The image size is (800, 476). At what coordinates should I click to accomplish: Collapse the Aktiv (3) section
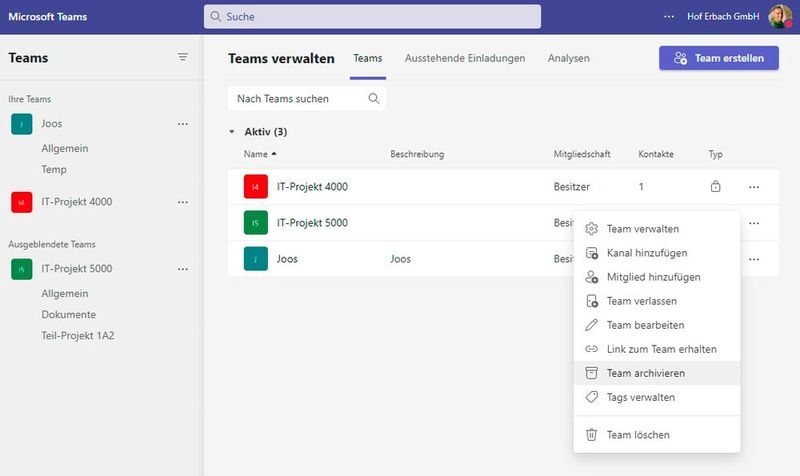point(232,132)
